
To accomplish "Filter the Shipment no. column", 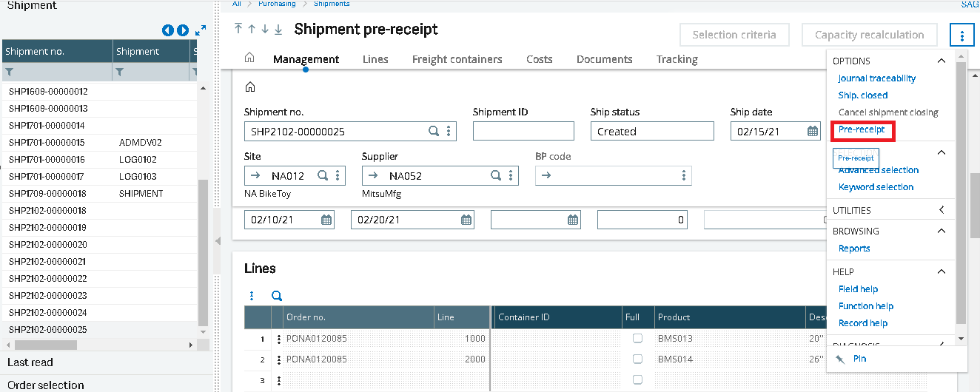I will (x=10, y=72).
